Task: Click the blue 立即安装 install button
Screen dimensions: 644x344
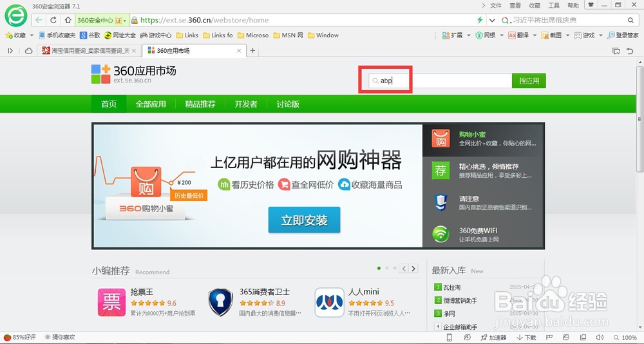Action: click(305, 220)
